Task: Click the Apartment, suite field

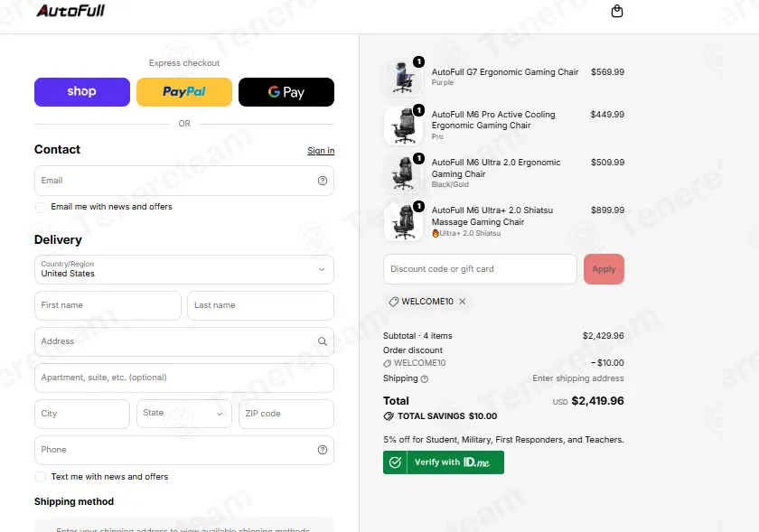Action: 184,378
